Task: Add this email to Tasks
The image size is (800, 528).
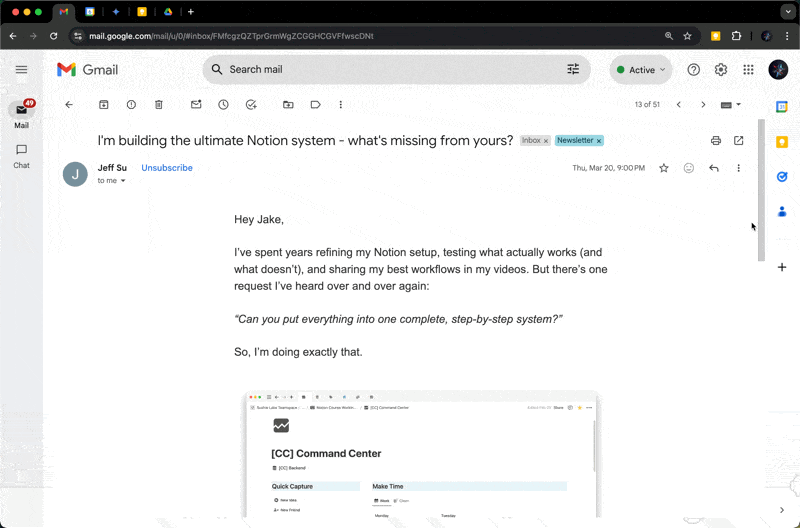Action: click(x=251, y=105)
